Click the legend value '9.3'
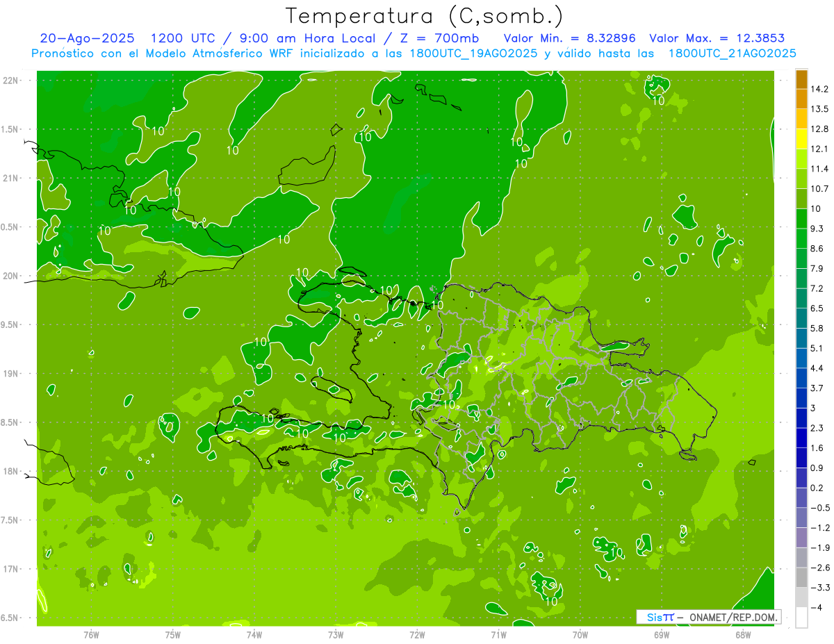Viewport: 834px width, 644px height. point(817,228)
